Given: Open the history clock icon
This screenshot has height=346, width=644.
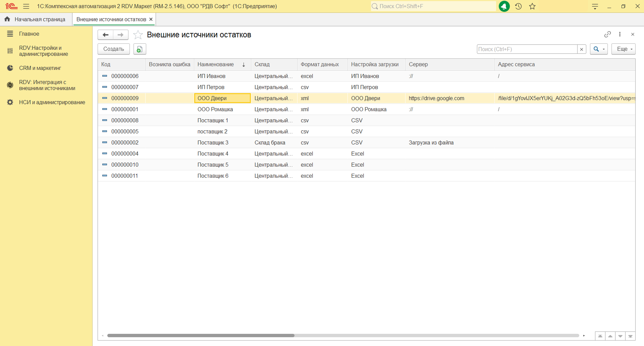Looking at the screenshot, I should point(518,6).
